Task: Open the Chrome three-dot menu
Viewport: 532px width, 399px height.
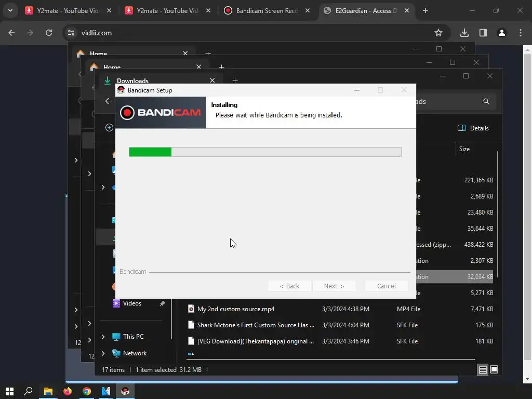Action: (x=521, y=33)
